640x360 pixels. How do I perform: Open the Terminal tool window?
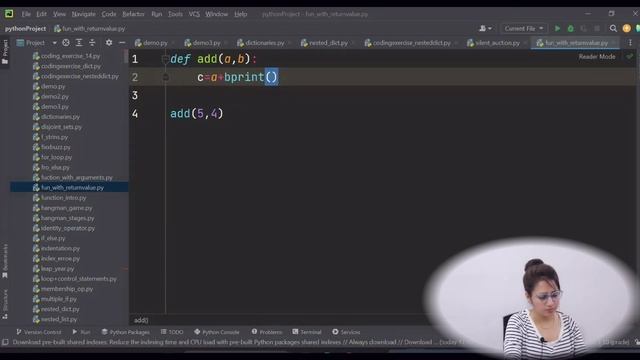click(307, 332)
